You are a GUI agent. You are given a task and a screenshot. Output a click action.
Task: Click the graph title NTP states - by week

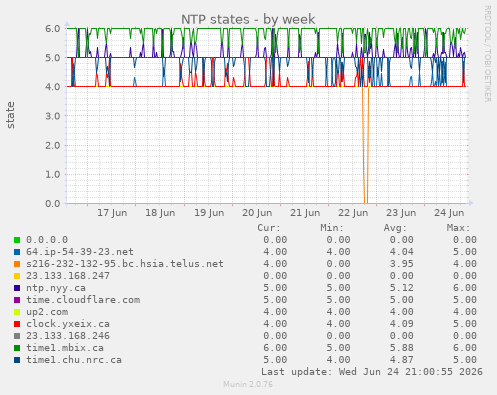point(248,19)
